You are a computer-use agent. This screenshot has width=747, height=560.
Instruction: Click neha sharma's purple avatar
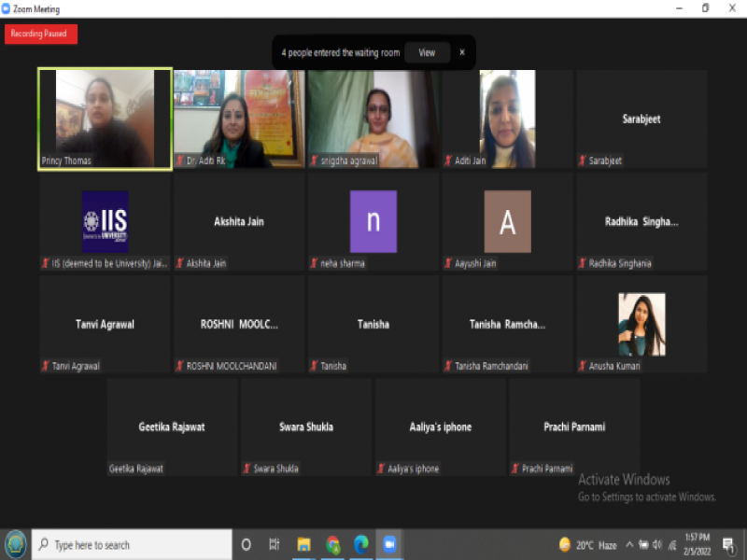coord(373,222)
